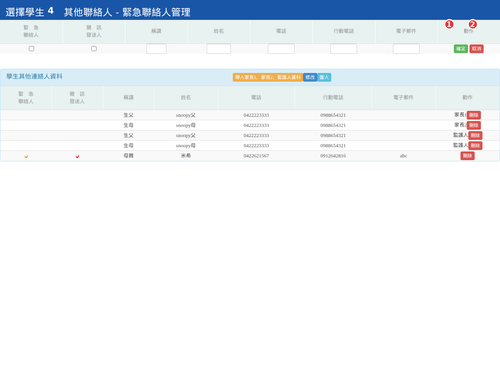Delete the 家長2 生母 contact row
The width and height of the screenshot is (500, 371).
[474, 125]
